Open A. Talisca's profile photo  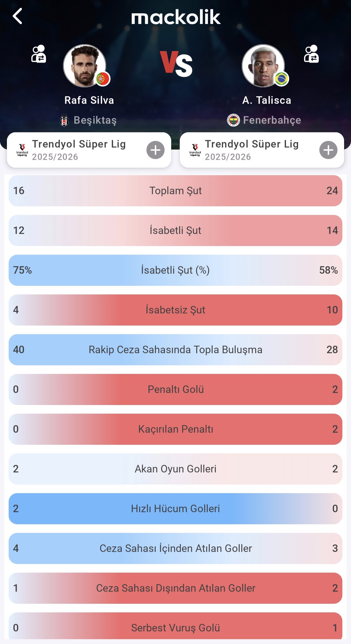pos(262,65)
